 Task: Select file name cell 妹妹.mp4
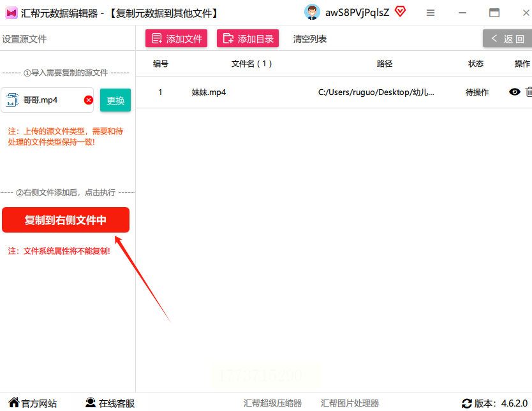pos(209,92)
